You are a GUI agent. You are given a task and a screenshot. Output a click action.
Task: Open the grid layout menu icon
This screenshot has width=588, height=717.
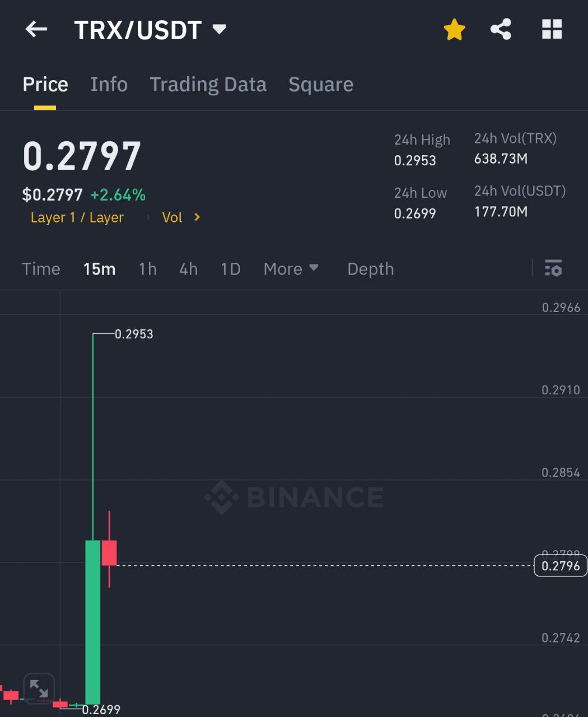[552, 29]
